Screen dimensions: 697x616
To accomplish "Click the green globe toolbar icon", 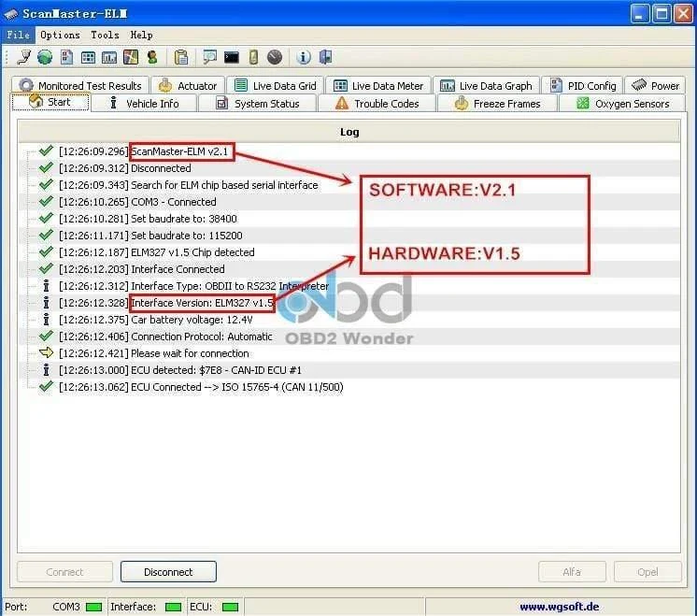I will (x=45, y=57).
